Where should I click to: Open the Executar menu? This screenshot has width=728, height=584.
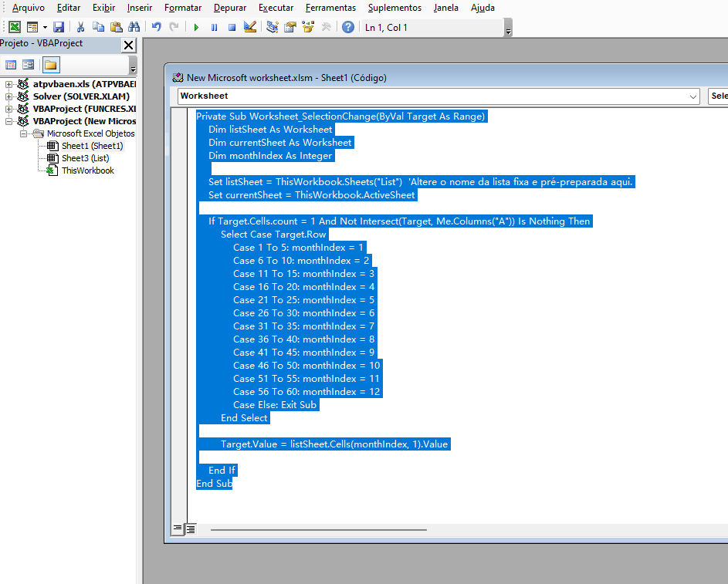tap(276, 8)
